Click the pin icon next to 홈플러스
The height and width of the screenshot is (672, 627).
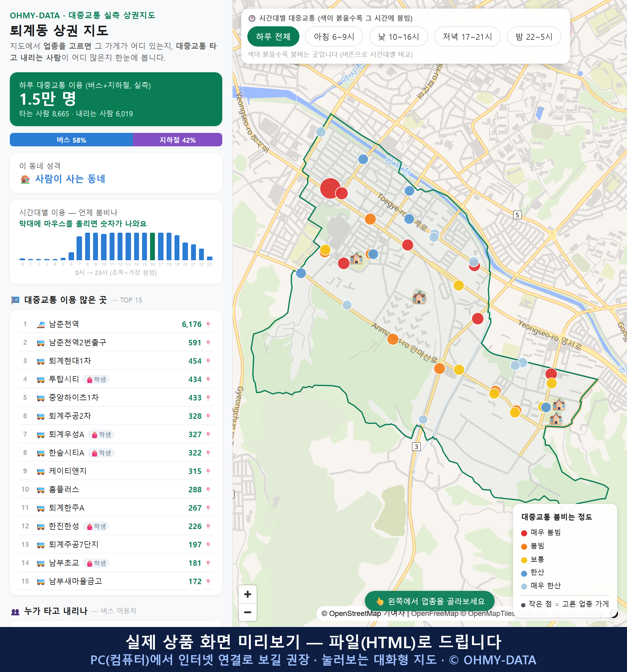point(208,490)
